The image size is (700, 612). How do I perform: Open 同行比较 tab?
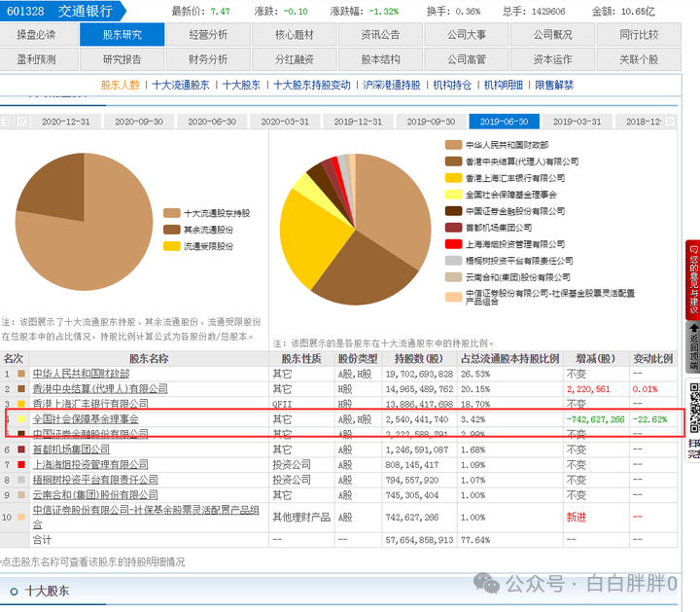(639, 35)
